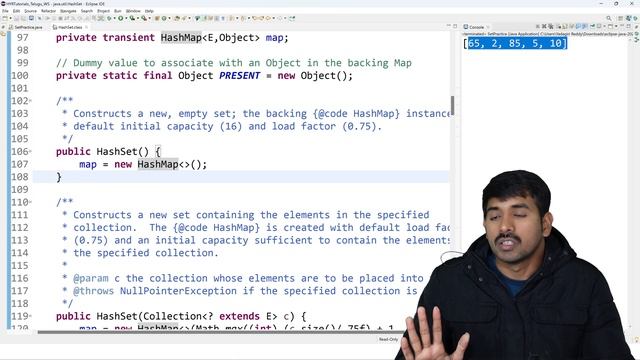This screenshot has width=640, height=360.
Task: Switch to the SetPractice.java editor tab
Action: pyautogui.click(x=25, y=27)
